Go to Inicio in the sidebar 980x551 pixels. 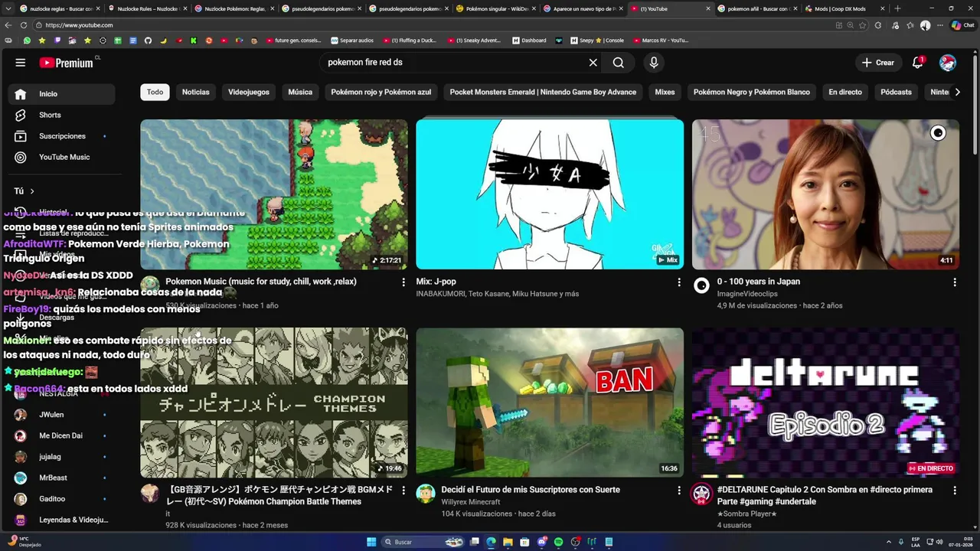click(62, 94)
